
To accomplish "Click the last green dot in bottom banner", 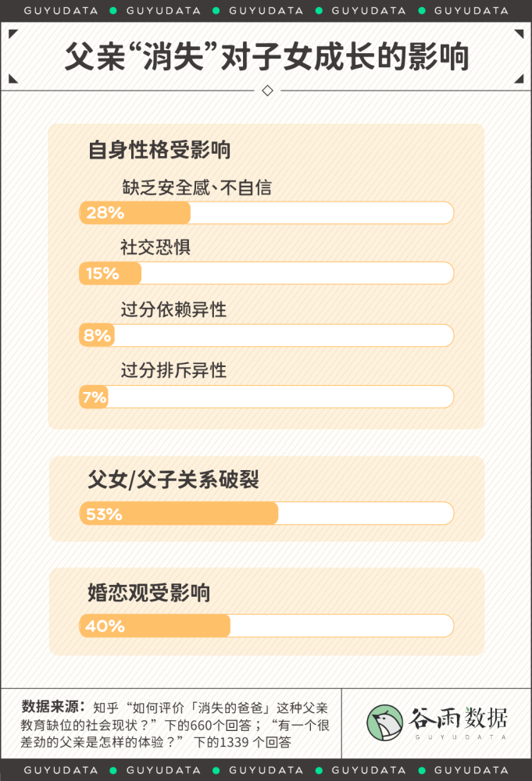I will coord(422,770).
